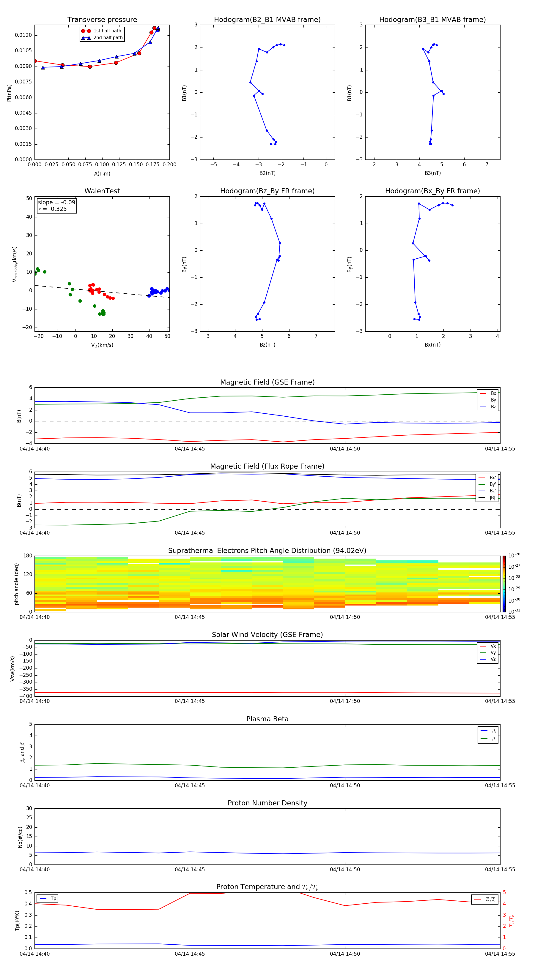Select the Vz legend entry

click(488, 659)
